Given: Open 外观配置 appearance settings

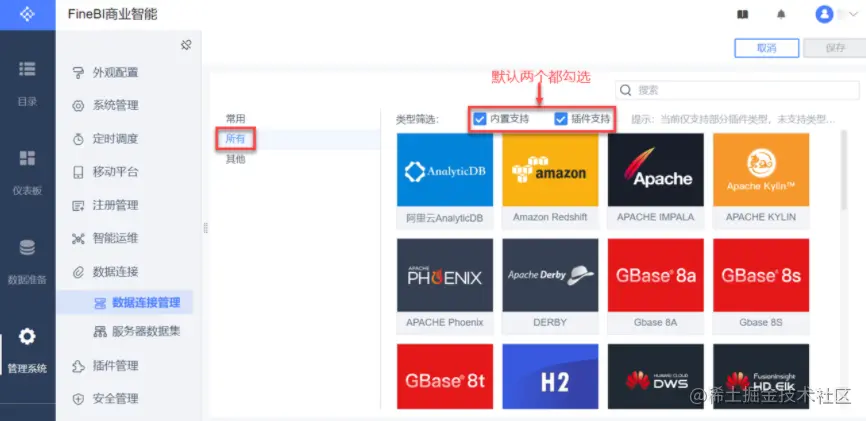Looking at the screenshot, I should (x=115, y=72).
